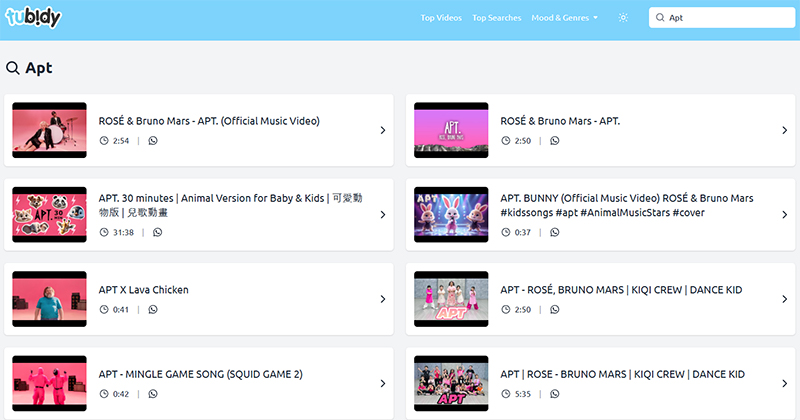Click the search icon beside Apt heading
Image resolution: width=800 pixels, height=420 pixels.
coord(13,68)
